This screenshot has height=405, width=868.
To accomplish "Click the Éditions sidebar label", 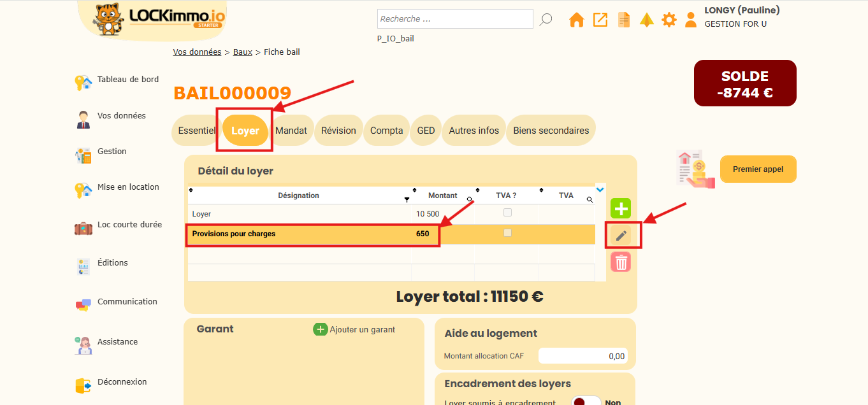I will (x=113, y=263).
